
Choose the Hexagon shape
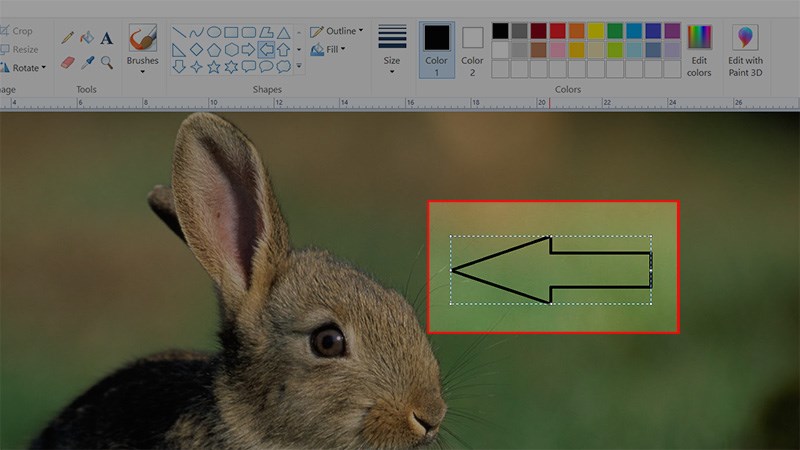231,49
